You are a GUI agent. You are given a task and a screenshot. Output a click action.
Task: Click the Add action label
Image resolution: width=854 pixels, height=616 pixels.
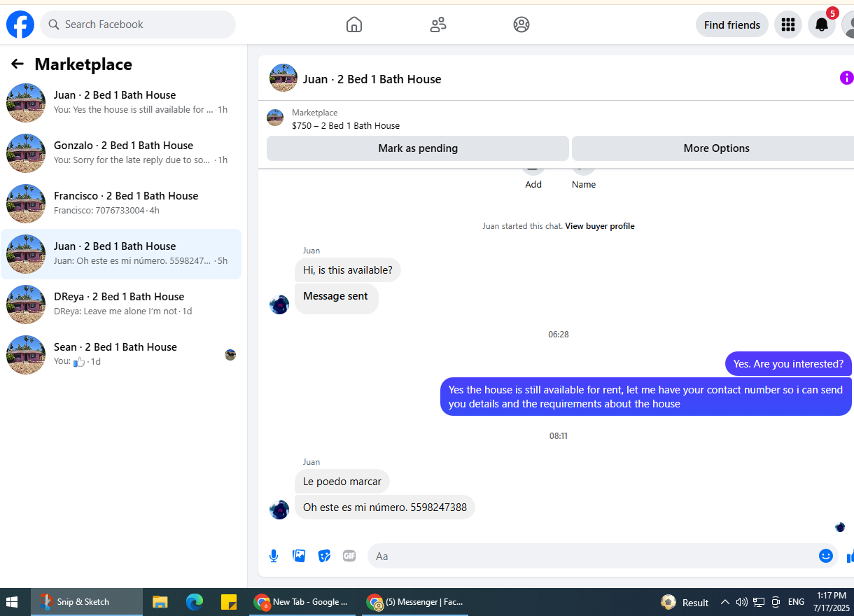point(533,185)
